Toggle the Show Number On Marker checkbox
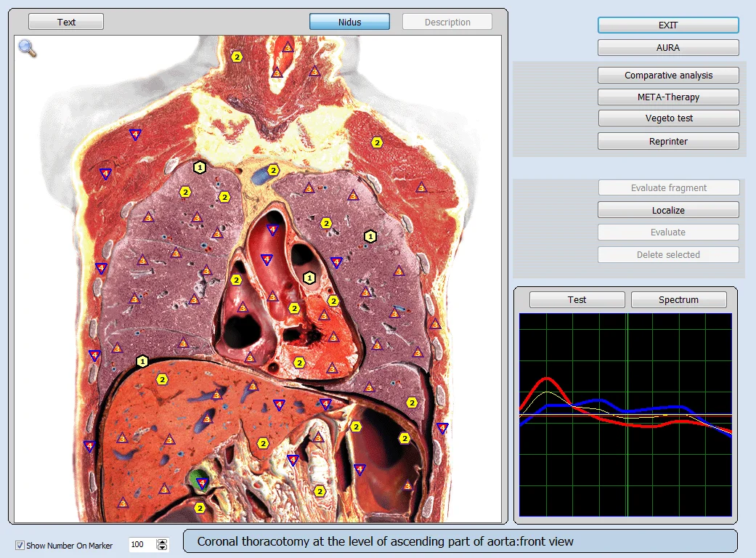 point(20,545)
